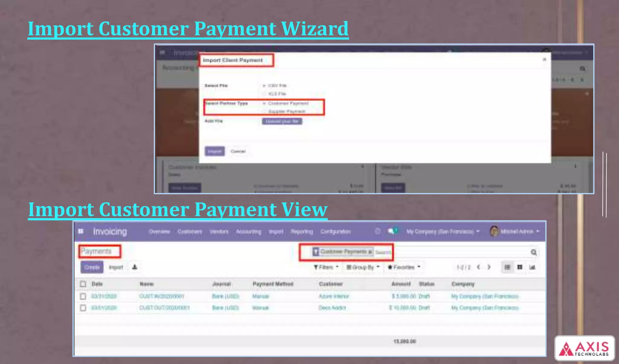Go to next page arrow in Payments pager
The image size is (619, 364).
[489, 267]
